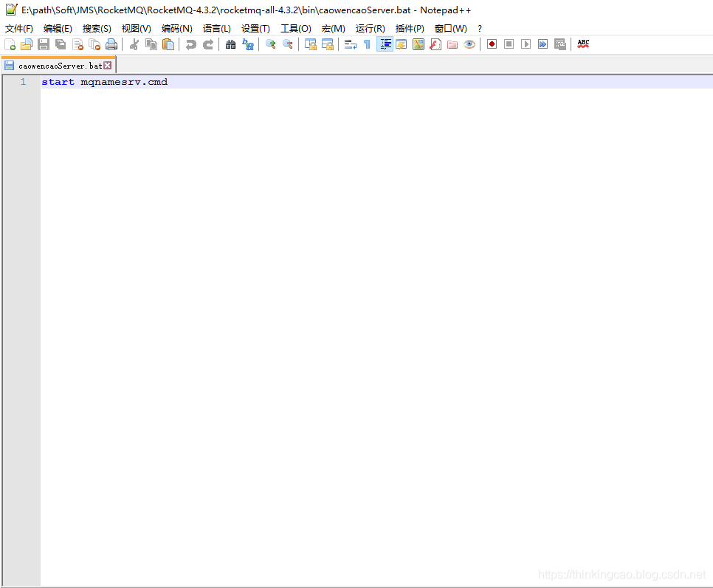Open the 编码(N) encoding menu
713x588 pixels.
tap(176, 28)
